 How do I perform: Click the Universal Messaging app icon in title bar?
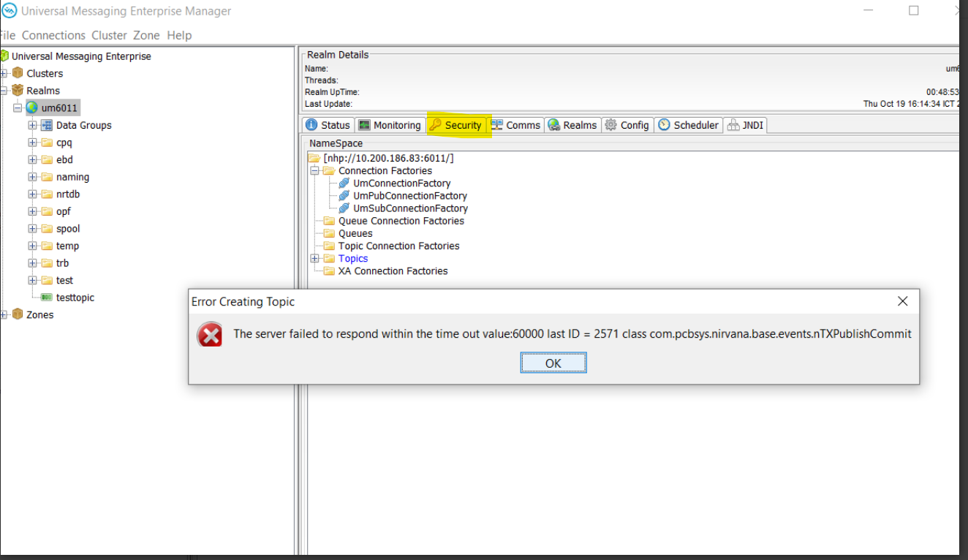pos(9,11)
